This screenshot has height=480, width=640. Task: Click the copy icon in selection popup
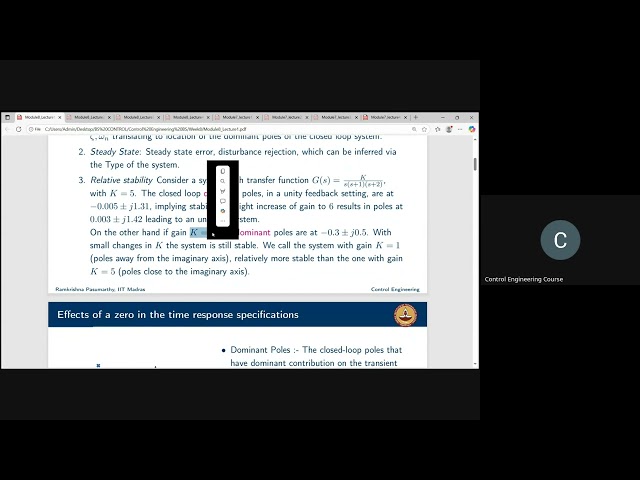[x=223, y=171]
